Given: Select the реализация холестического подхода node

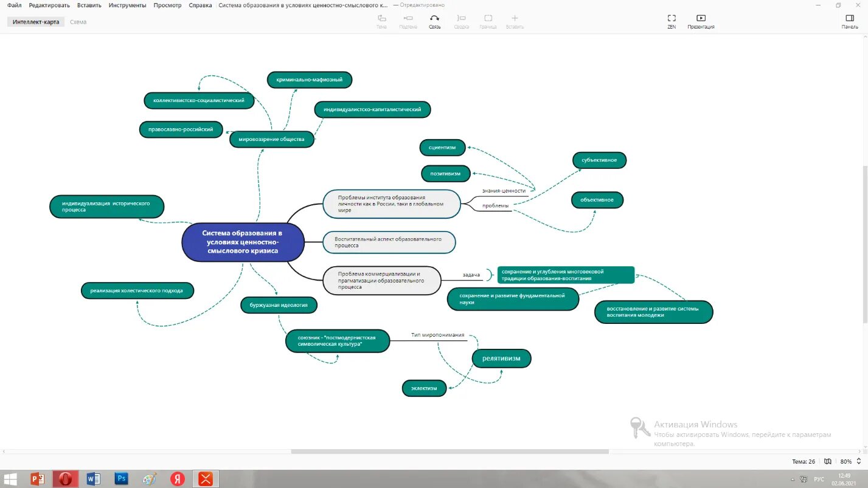Looking at the screenshot, I should pyautogui.click(x=137, y=290).
